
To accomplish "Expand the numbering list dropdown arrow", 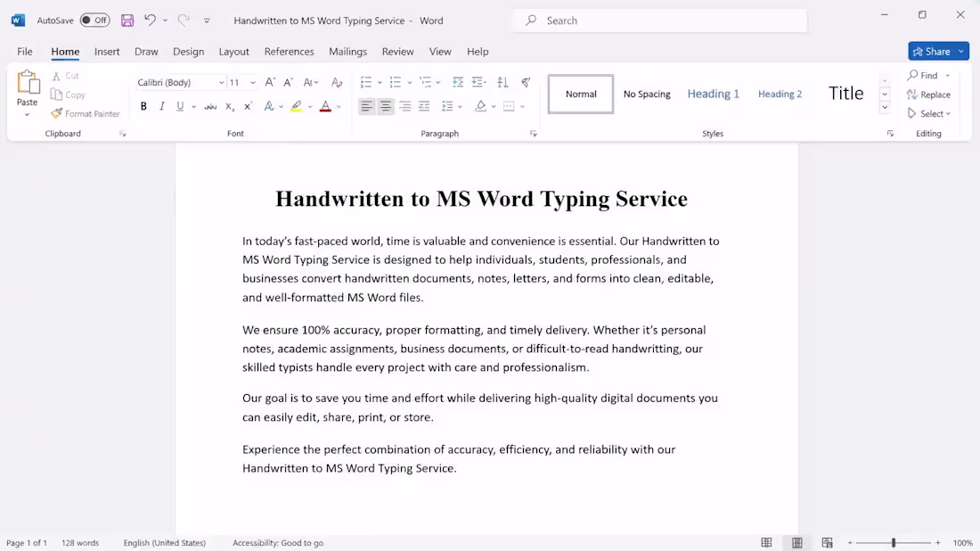I will point(410,83).
